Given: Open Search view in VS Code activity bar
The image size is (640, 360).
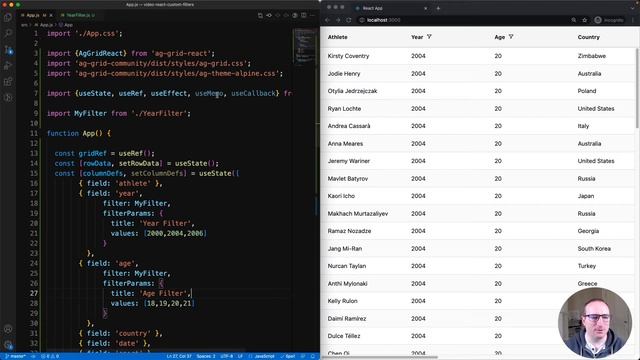Looking at the screenshot, I should [8, 33].
